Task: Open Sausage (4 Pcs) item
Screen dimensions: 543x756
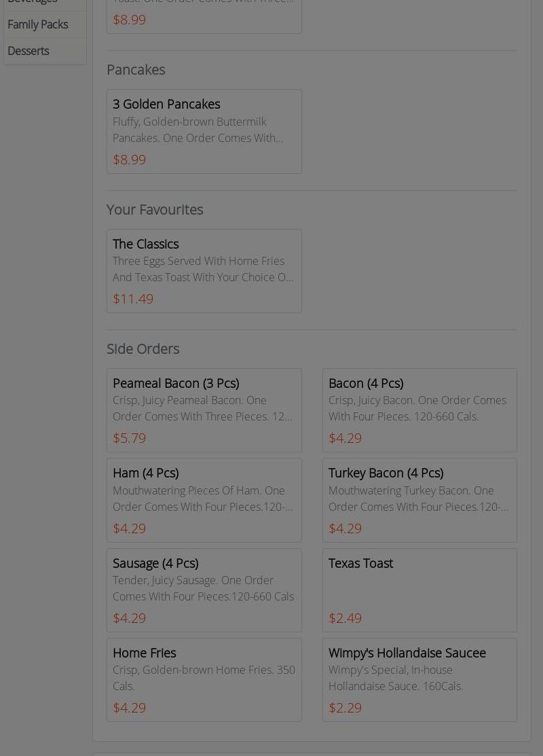Action: (204, 590)
